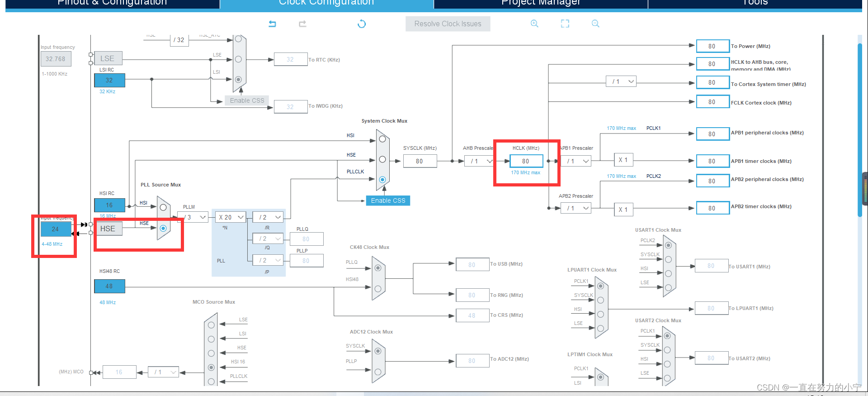
Task: Zoom in on the clock diagram
Action: click(534, 24)
